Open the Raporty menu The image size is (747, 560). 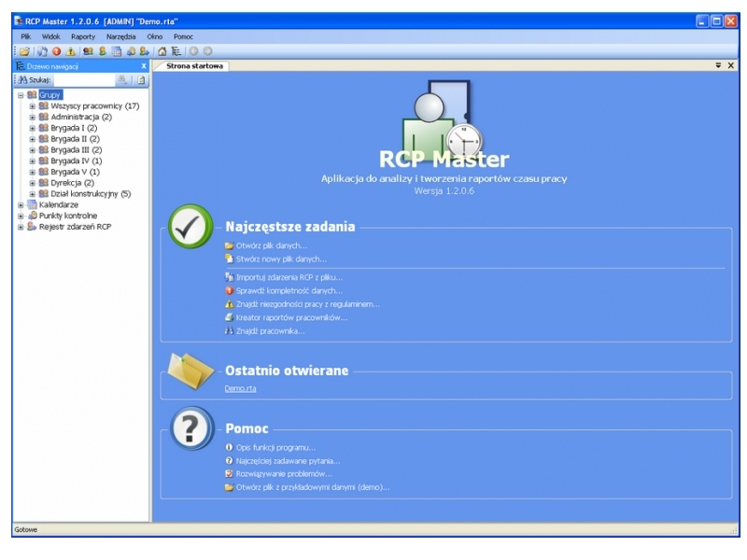(83, 35)
